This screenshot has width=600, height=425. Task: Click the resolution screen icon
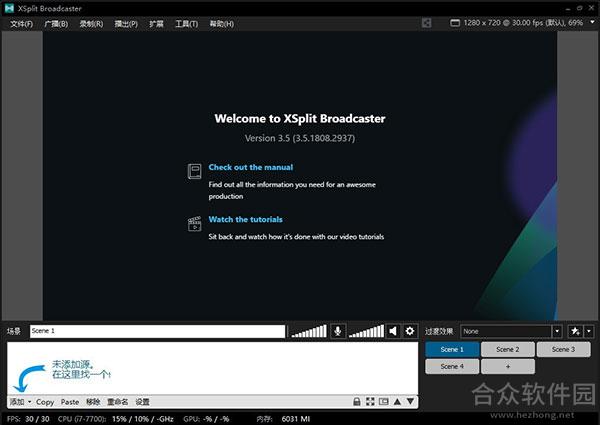pos(455,23)
